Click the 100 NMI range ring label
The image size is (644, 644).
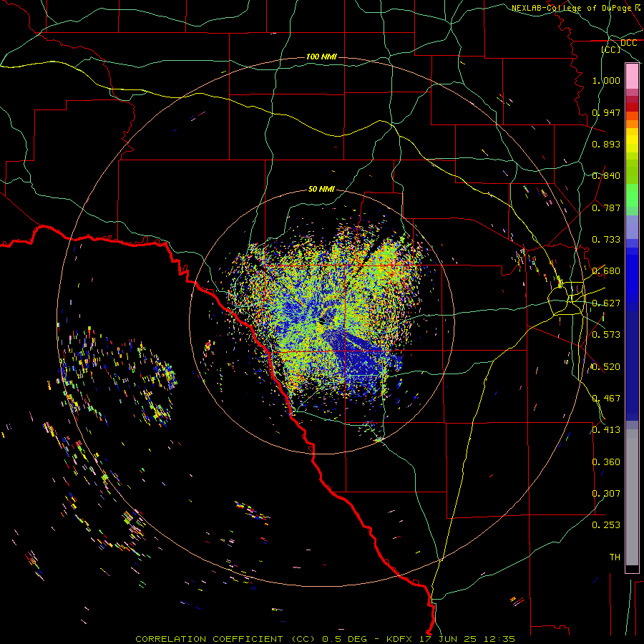(x=321, y=57)
